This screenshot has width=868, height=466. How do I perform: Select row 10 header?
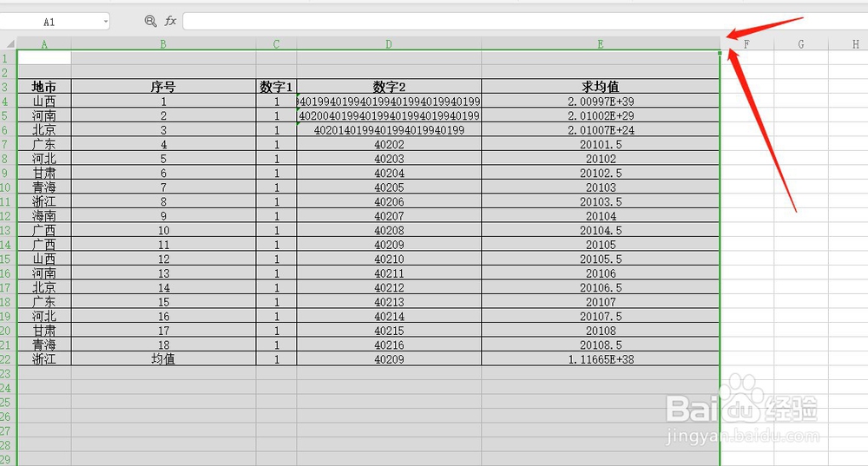coord(8,187)
